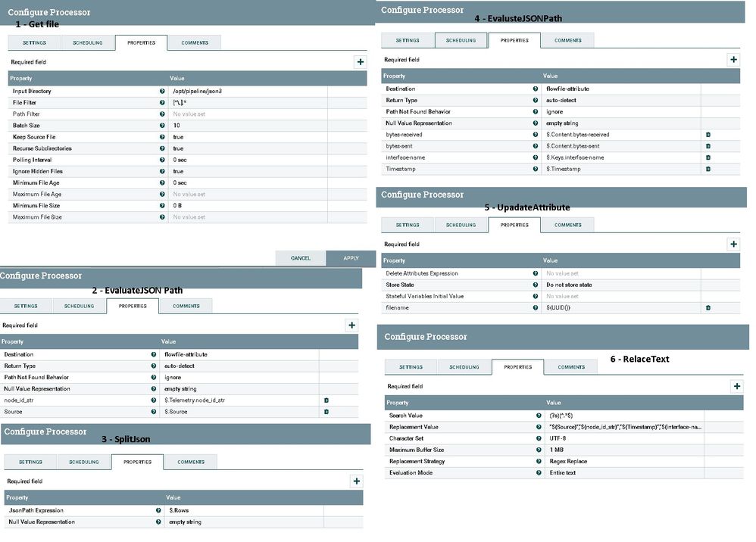The image size is (756, 542).
Task: Click the Apply button
Action: (x=351, y=258)
